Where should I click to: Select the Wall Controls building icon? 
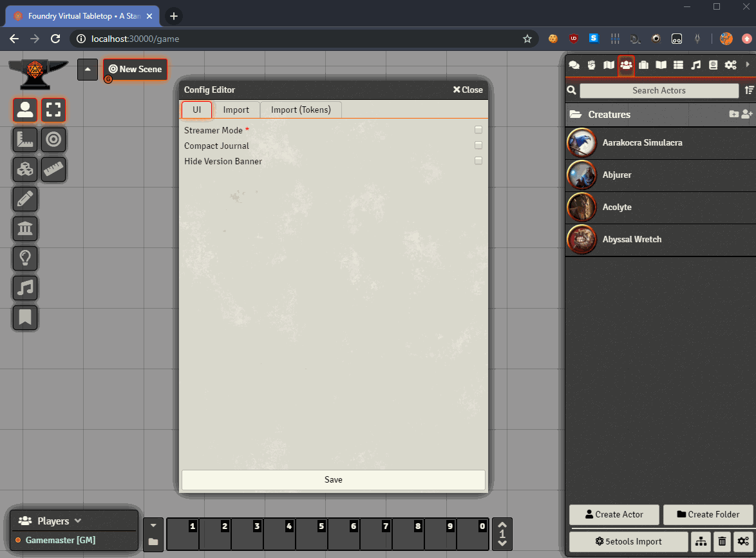coord(25,229)
